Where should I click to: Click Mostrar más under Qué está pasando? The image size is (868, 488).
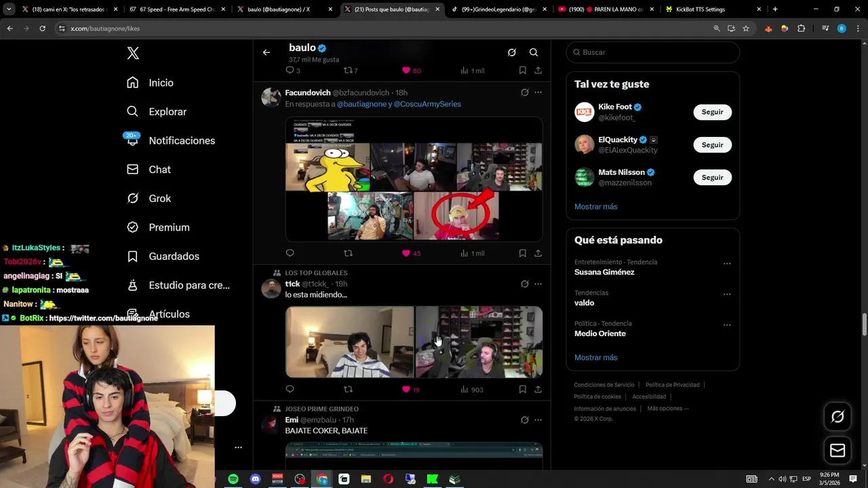(x=596, y=357)
